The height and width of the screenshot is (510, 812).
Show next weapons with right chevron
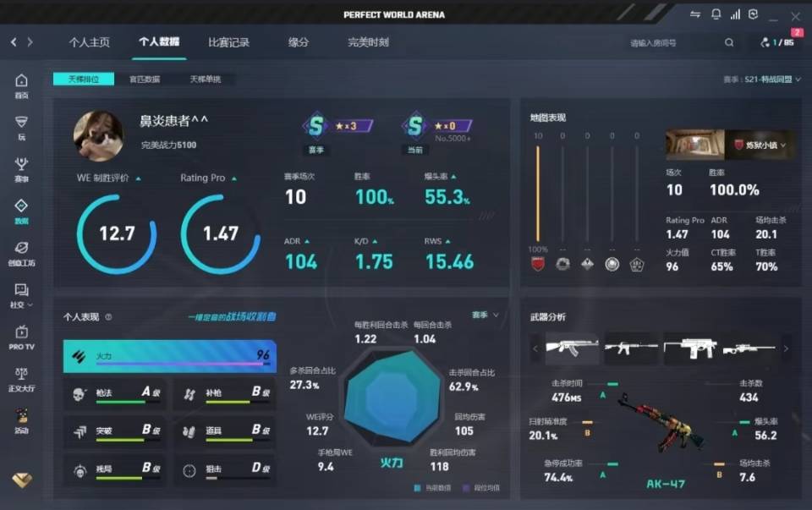786,348
